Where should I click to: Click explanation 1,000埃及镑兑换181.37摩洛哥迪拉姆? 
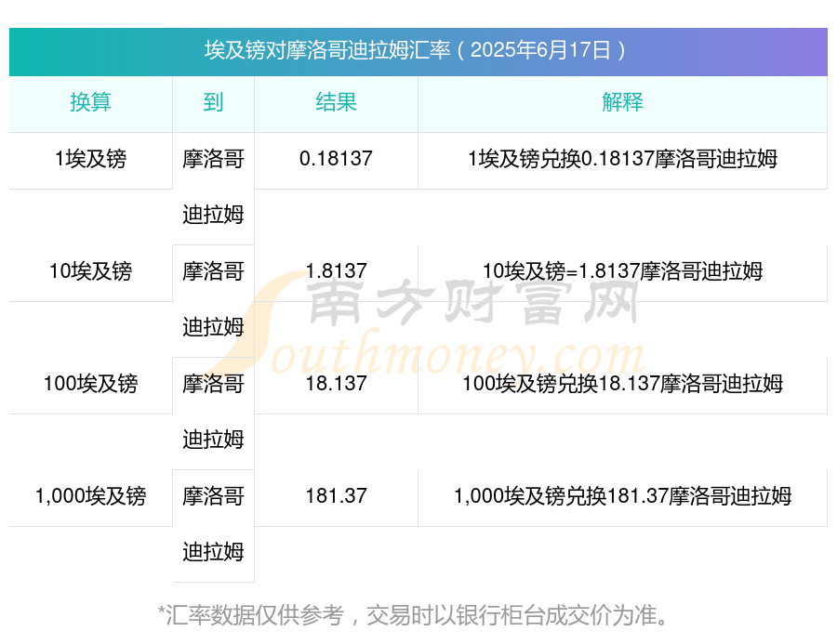(x=622, y=496)
